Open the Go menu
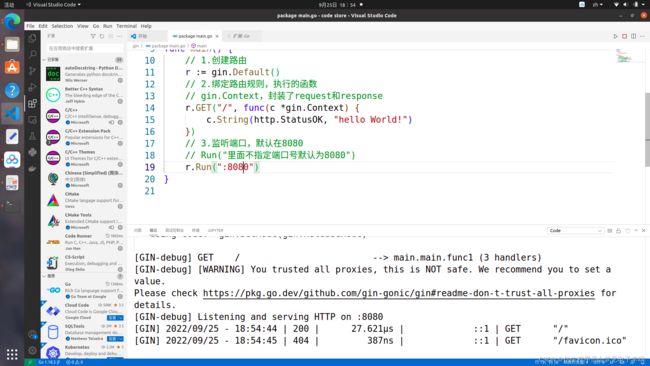This screenshot has height=366, width=650. [96, 26]
